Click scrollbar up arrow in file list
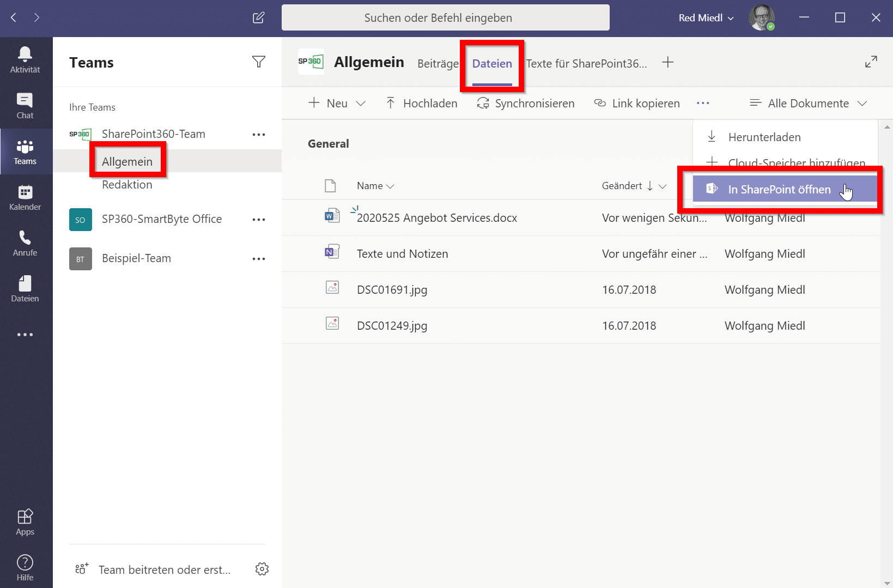The height and width of the screenshot is (588, 893). (887, 127)
